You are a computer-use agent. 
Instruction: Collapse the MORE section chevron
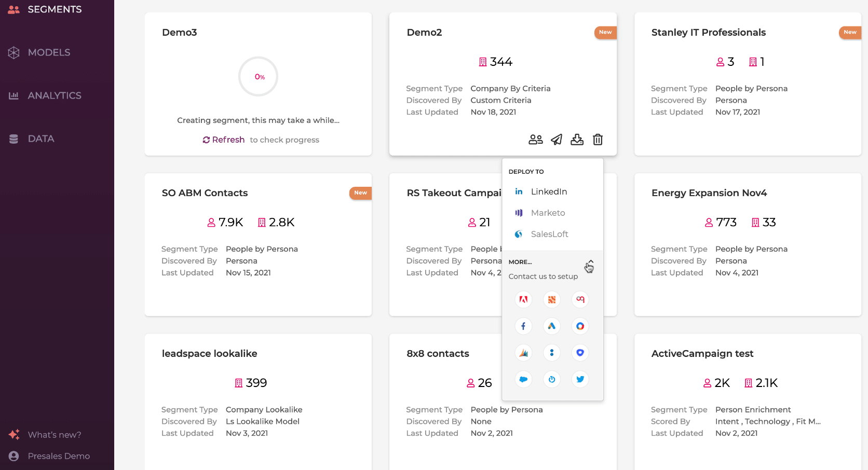[590, 262]
